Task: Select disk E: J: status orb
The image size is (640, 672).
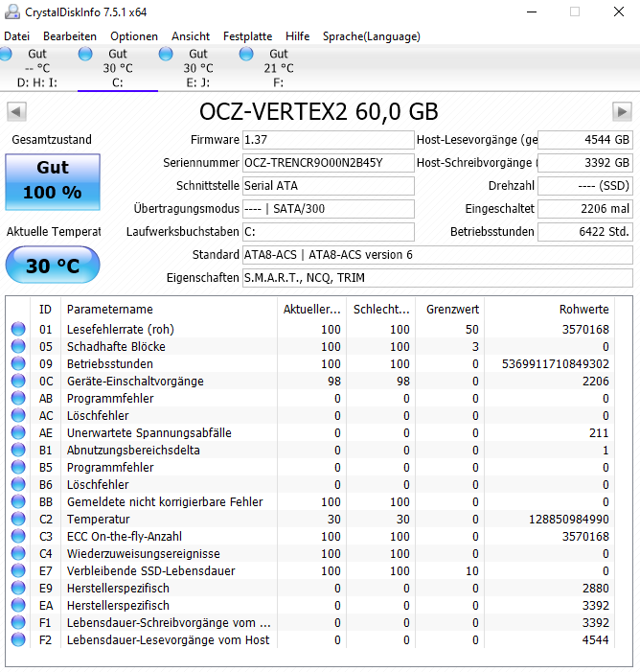Action: 166,54
